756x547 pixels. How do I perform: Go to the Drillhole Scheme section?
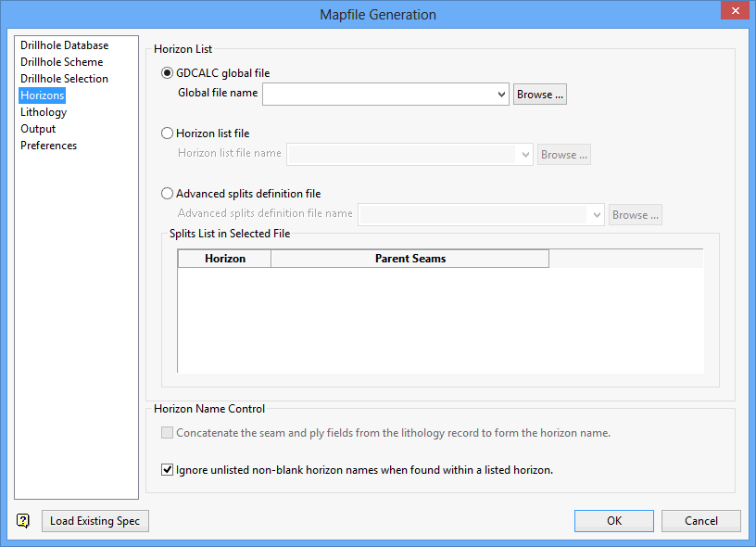pos(61,62)
